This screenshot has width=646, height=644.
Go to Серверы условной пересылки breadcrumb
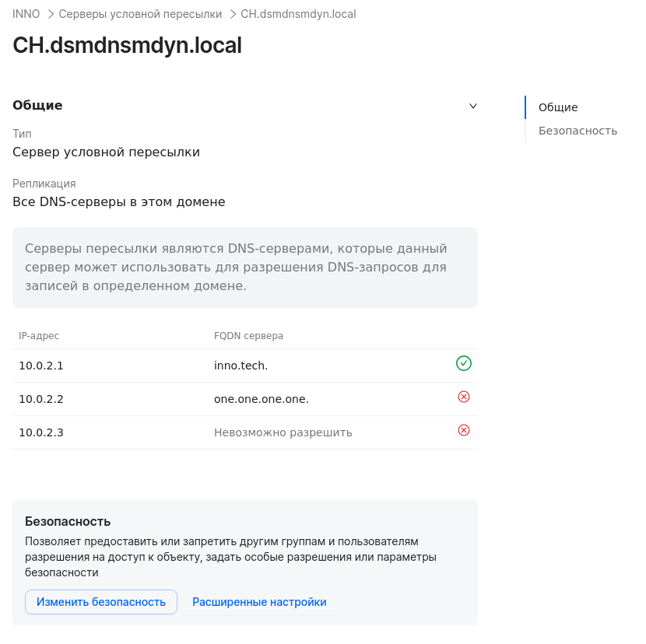(x=140, y=14)
